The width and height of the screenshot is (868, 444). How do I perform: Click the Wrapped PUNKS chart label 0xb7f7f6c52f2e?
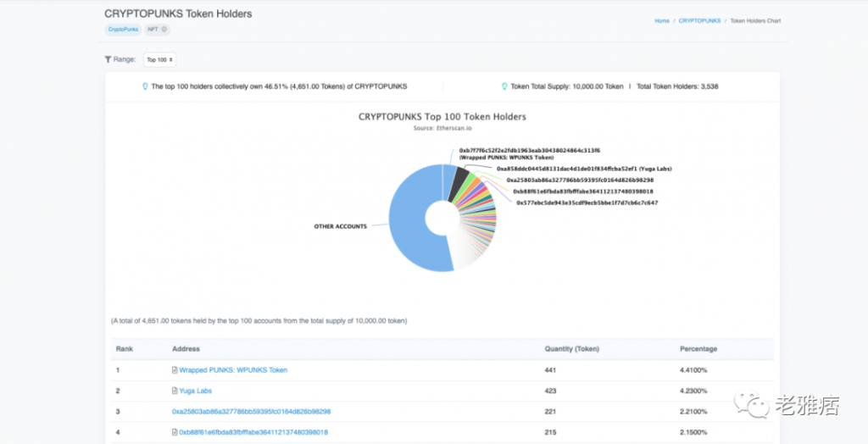tap(529, 154)
